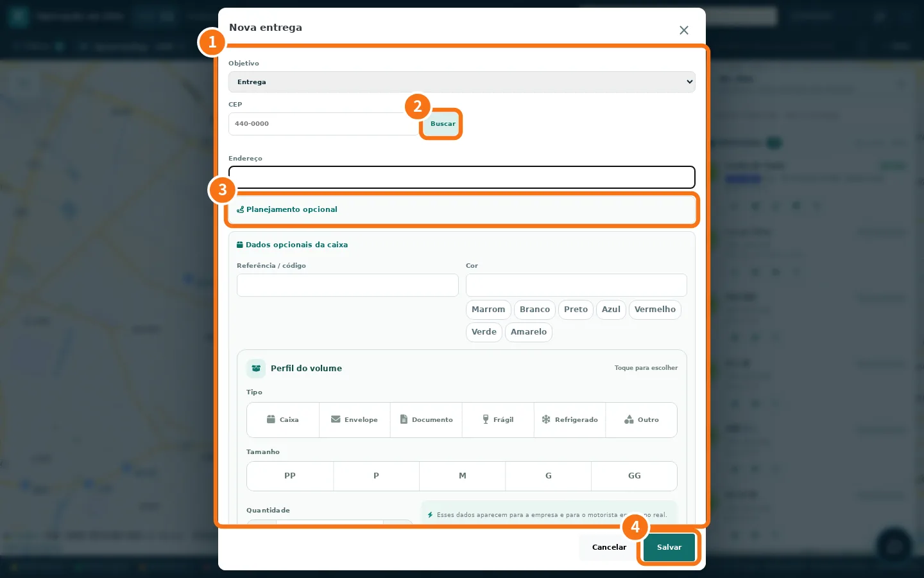Click the CEP input field

pos(324,124)
